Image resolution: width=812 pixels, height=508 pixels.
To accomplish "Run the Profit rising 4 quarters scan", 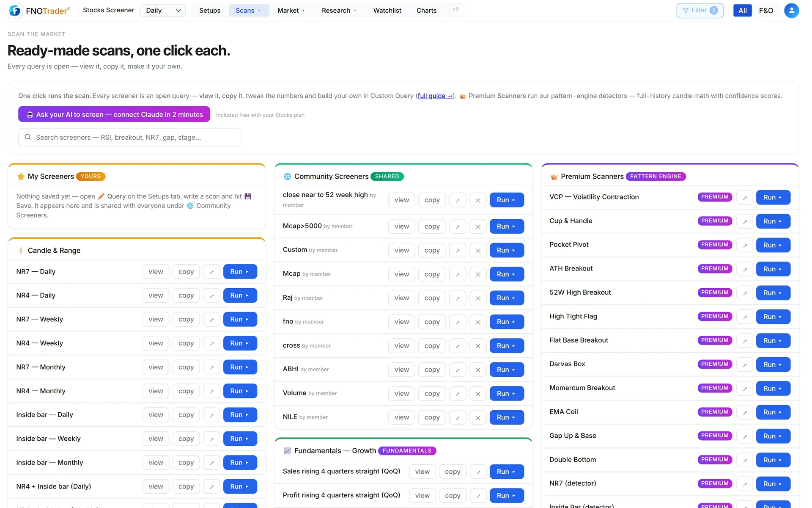I will pos(507,496).
